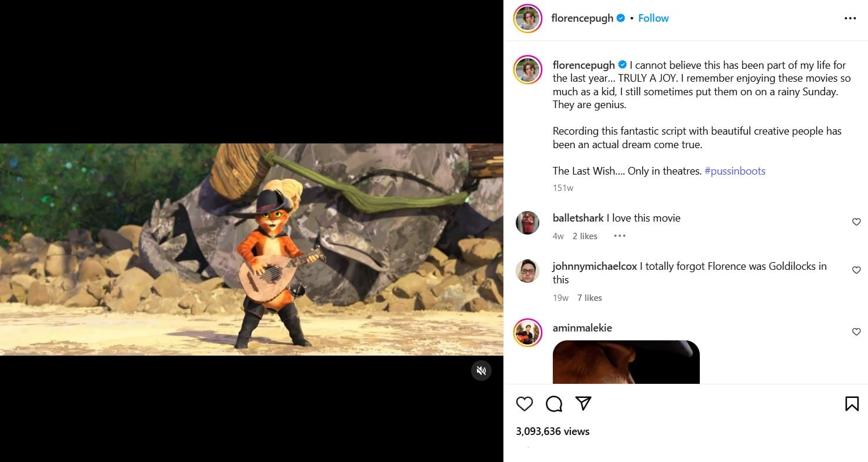View the 2 likes on balletshark's comment
868x462 pixels.
585,236
